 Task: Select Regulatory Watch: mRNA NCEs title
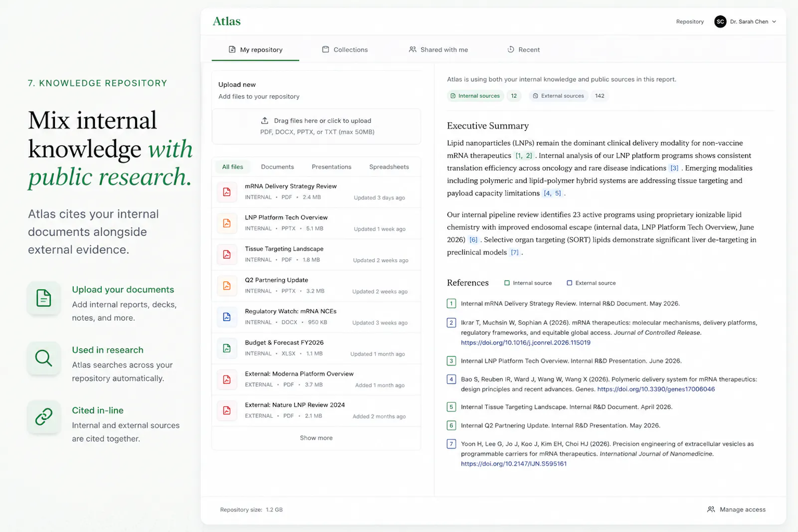[x=291, y=312]
